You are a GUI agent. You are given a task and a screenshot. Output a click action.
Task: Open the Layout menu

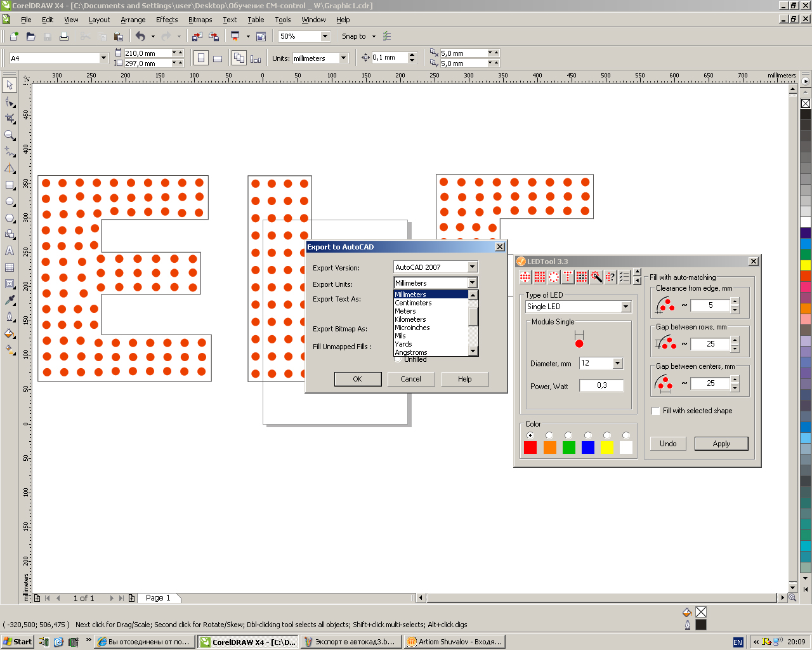pos(99,20)
